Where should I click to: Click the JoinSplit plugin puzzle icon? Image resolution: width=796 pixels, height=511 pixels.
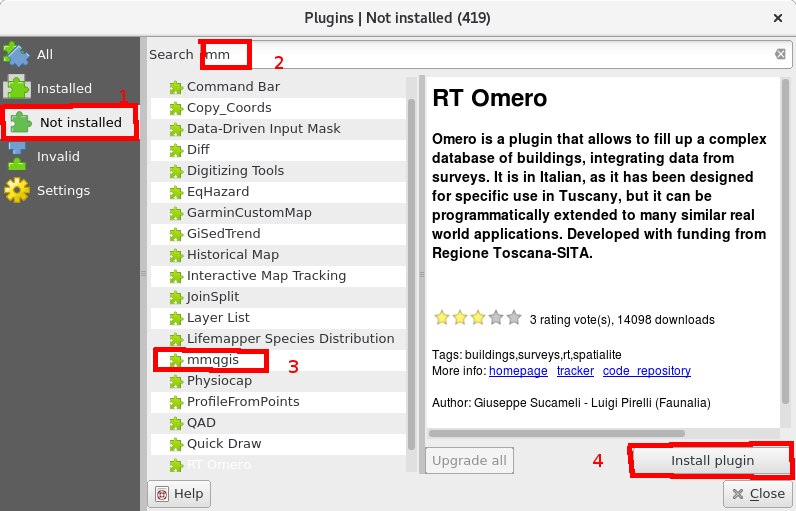point(176,298)
